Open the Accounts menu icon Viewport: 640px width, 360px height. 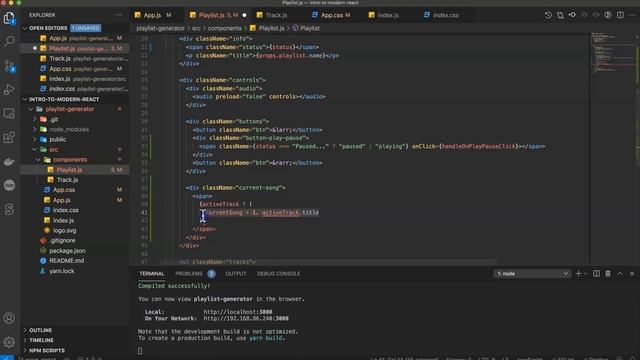click(x=9, y=318)
